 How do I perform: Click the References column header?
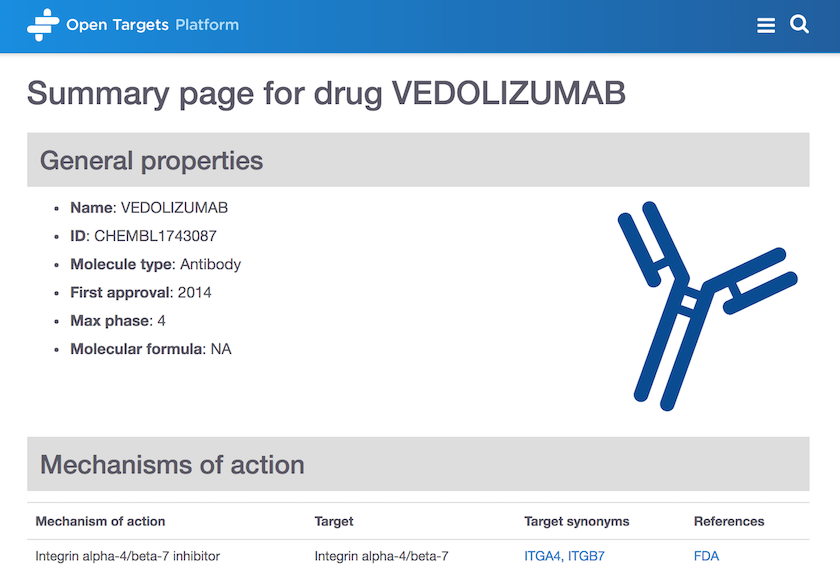[729, 521]
